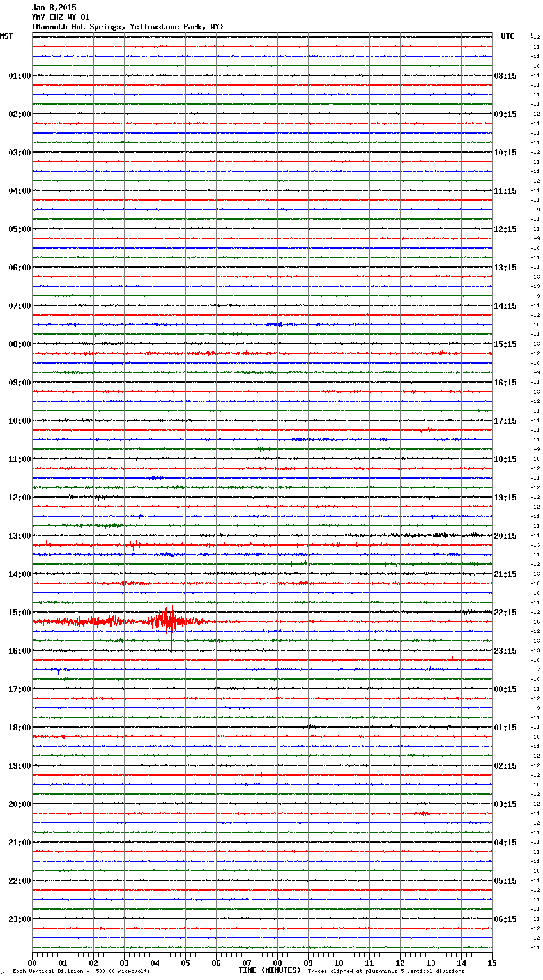The height and width of the screenshot is (980, 543).
Task: Click the minute 08 bottom axis label
Action: point(277,963)
